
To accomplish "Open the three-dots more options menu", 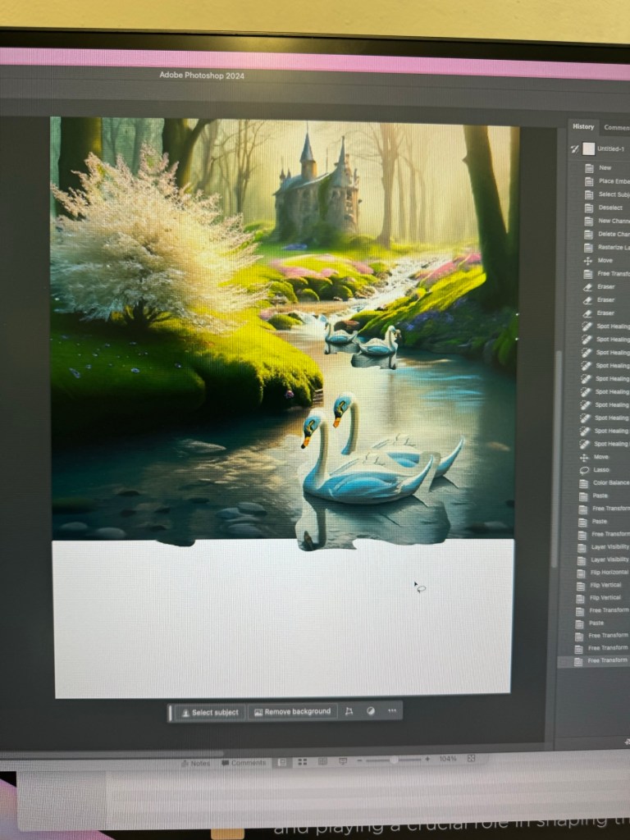I will coord(392,711).
